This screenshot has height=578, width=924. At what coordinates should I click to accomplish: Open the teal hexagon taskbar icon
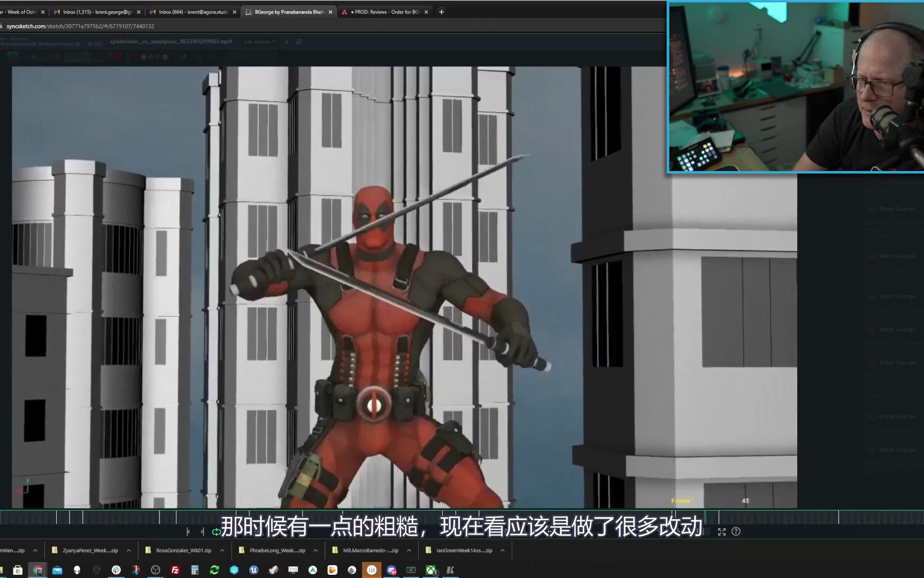click(x=234, y=570)
